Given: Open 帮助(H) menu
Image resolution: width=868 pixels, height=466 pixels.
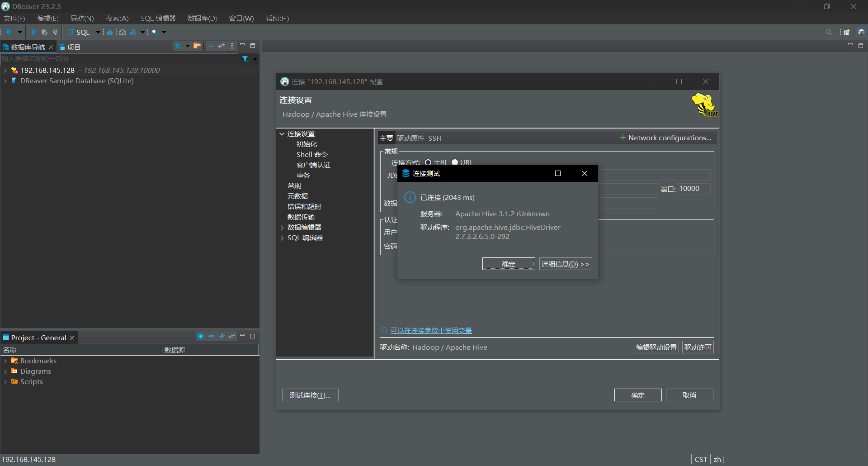Looking at the screenshot, I should (x=277, y=19).
